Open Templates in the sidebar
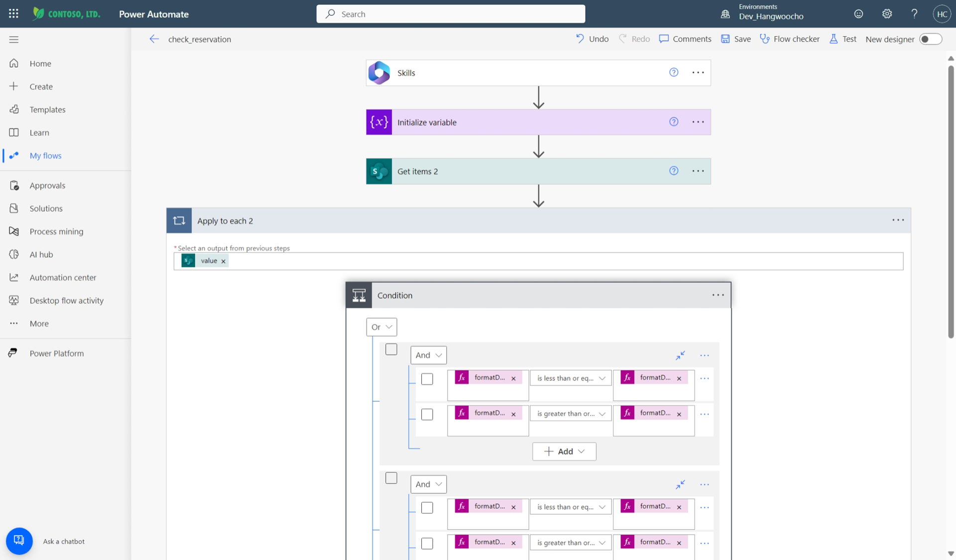This screenshot has height=560, width=956. pos(47,110)
